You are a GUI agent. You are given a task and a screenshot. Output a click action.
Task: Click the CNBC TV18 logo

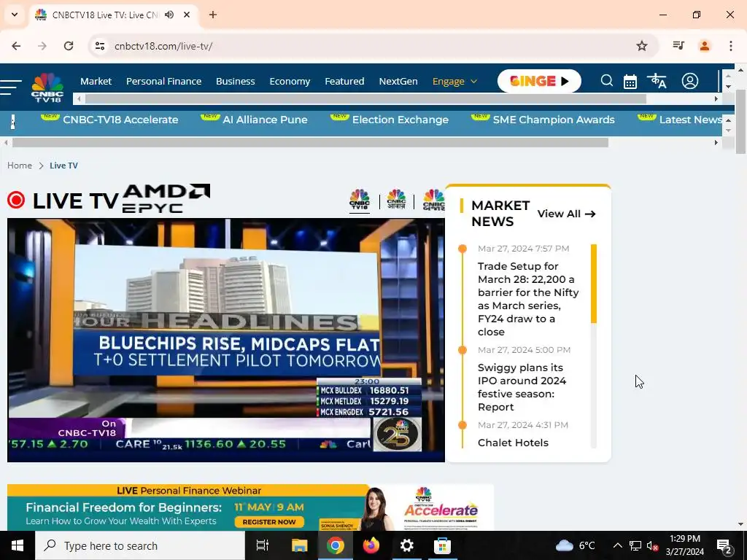47,87
